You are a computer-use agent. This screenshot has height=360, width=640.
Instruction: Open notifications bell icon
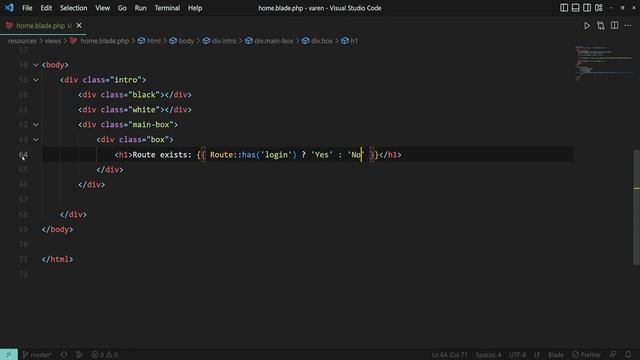[628, 355]
